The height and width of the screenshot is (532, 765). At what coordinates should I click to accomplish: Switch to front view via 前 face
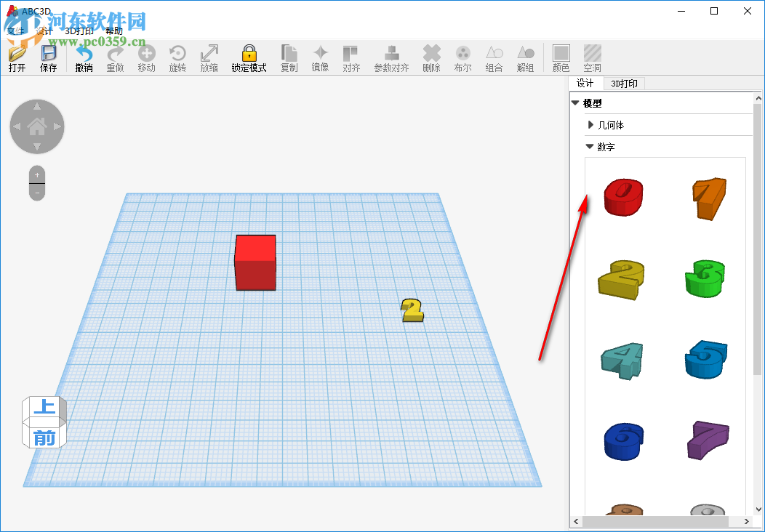44,438
